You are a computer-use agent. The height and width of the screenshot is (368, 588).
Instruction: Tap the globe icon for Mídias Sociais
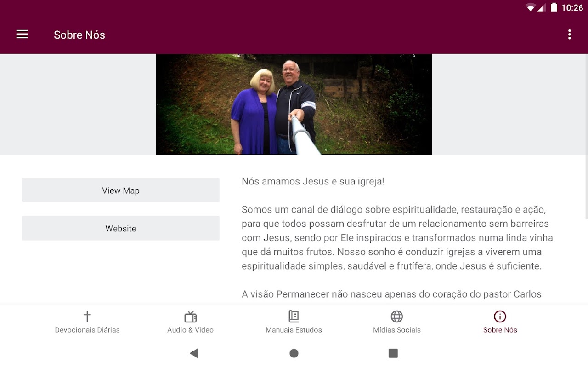(397, 316)
